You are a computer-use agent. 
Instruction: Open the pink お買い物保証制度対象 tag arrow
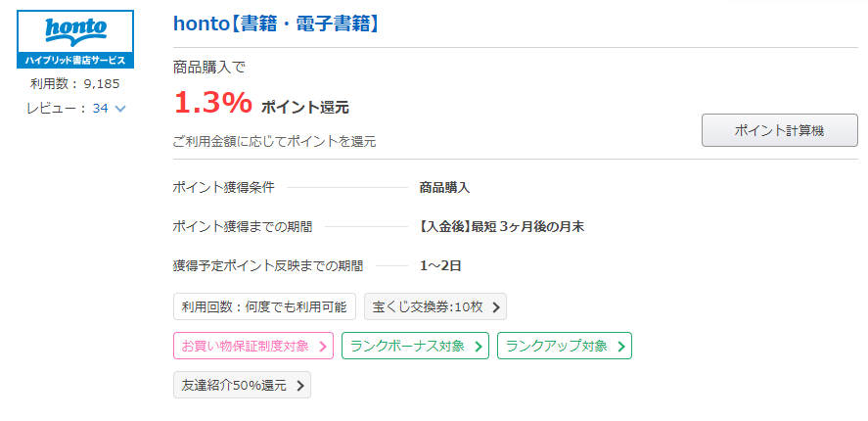(x=324, y=346)
